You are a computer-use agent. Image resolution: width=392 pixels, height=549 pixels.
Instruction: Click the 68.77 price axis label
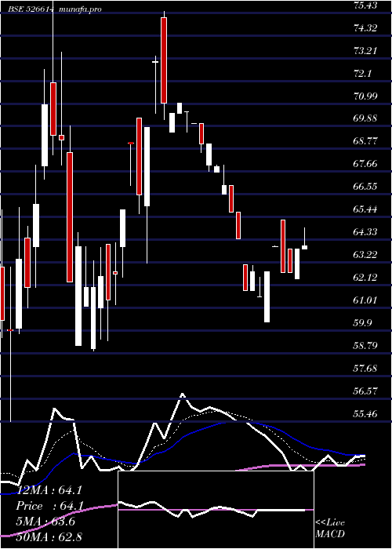tap(365, 142)
